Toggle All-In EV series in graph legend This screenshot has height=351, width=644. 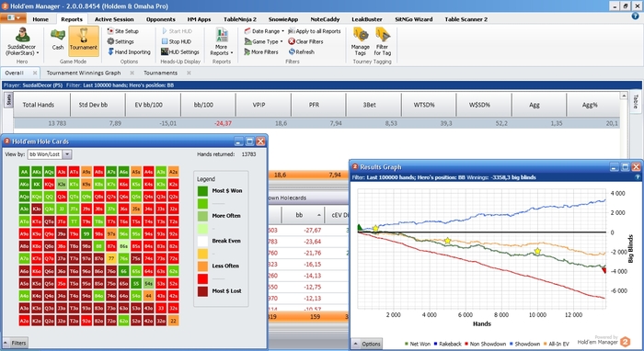tap(557, 344)
